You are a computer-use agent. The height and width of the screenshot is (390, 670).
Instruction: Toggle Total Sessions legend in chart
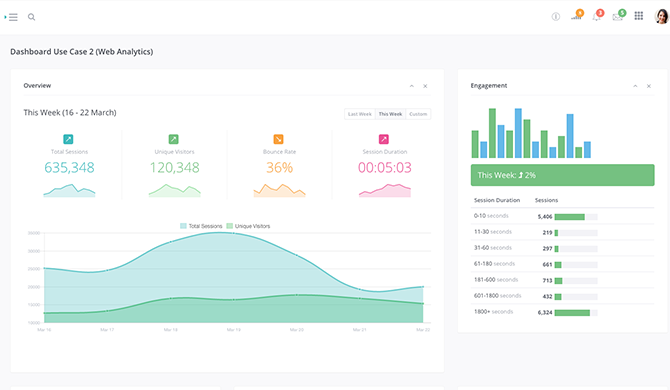(x=201, y=226)
